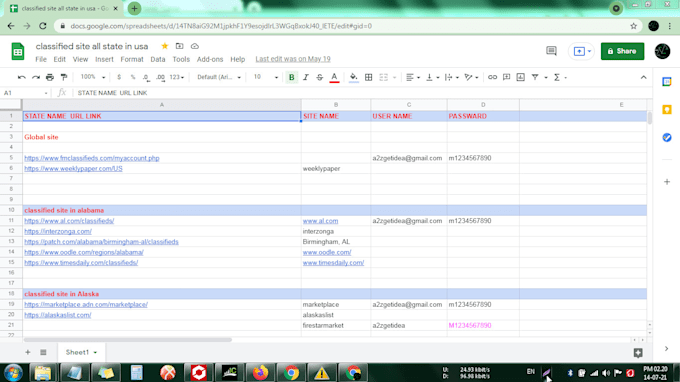Open the fmclassifieds.com myaccount link
This screenshot has height=382, width=680.
tap(92, 158)
